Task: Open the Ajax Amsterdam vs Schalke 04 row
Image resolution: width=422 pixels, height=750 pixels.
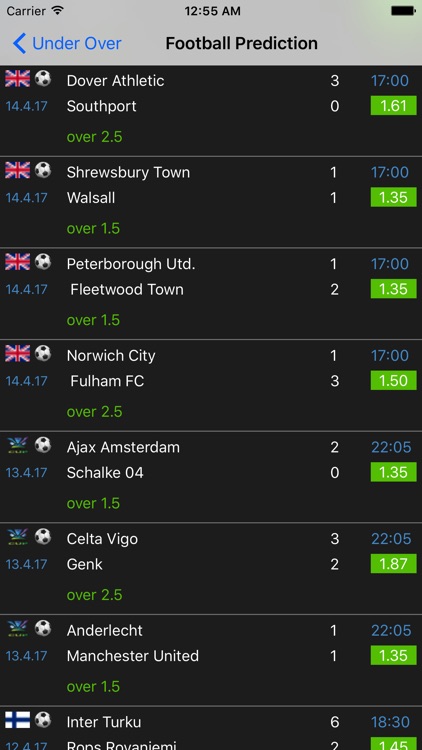Action: [211, 477]
